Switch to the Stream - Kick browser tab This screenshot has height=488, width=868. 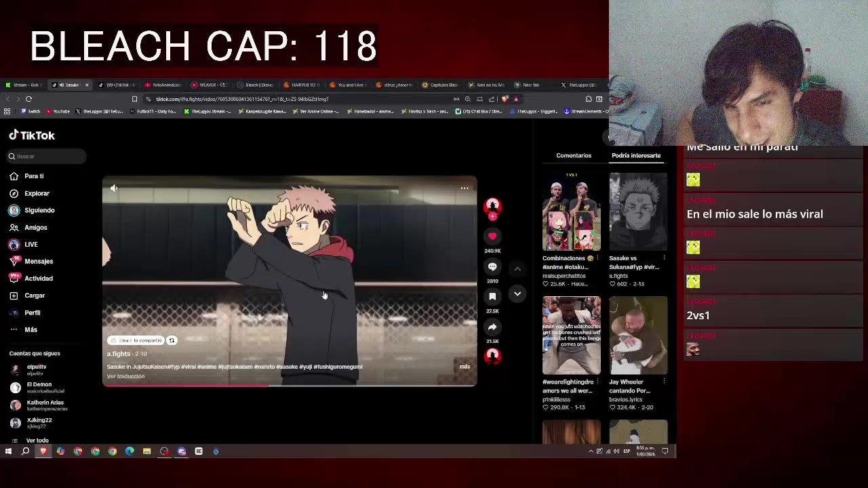24,85
